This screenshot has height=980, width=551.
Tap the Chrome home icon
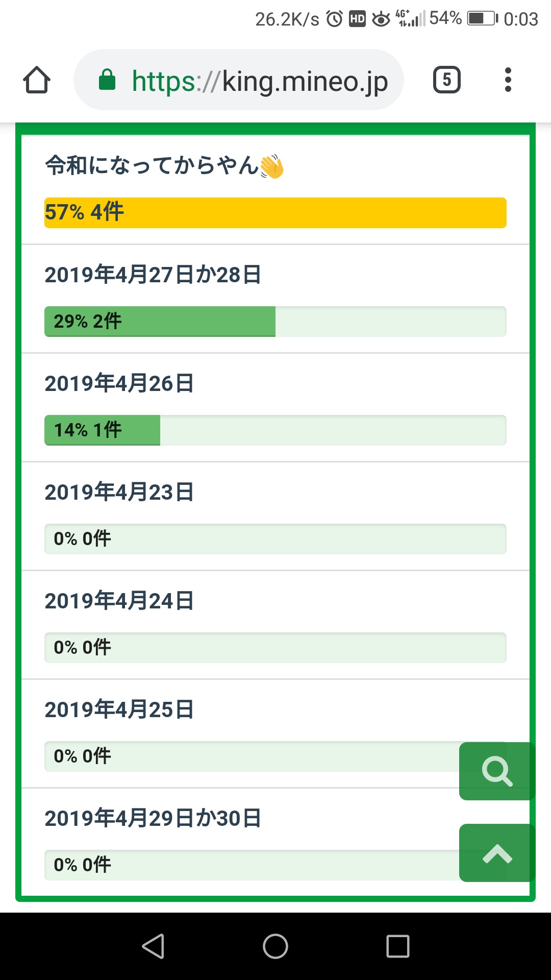37,80
